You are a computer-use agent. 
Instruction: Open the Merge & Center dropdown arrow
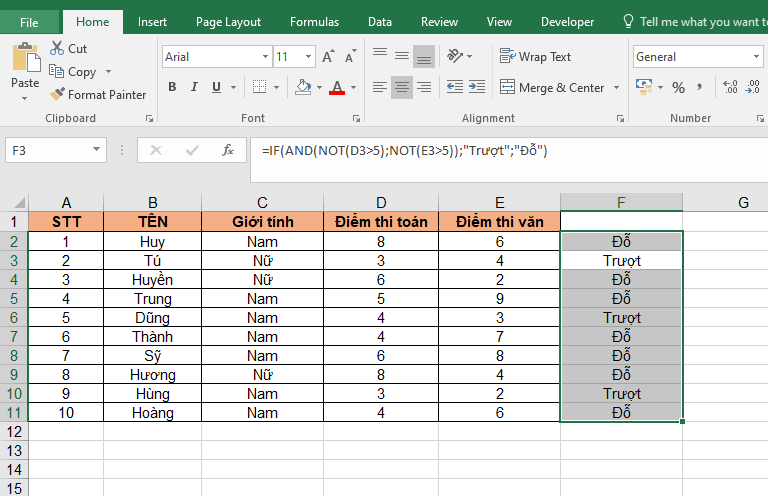pos(617,88)
